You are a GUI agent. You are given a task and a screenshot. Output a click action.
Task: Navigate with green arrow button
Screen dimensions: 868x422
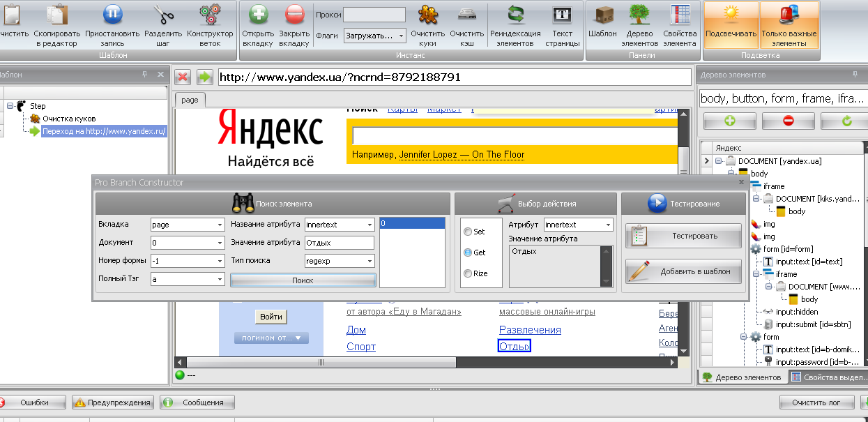click(204, 77)
